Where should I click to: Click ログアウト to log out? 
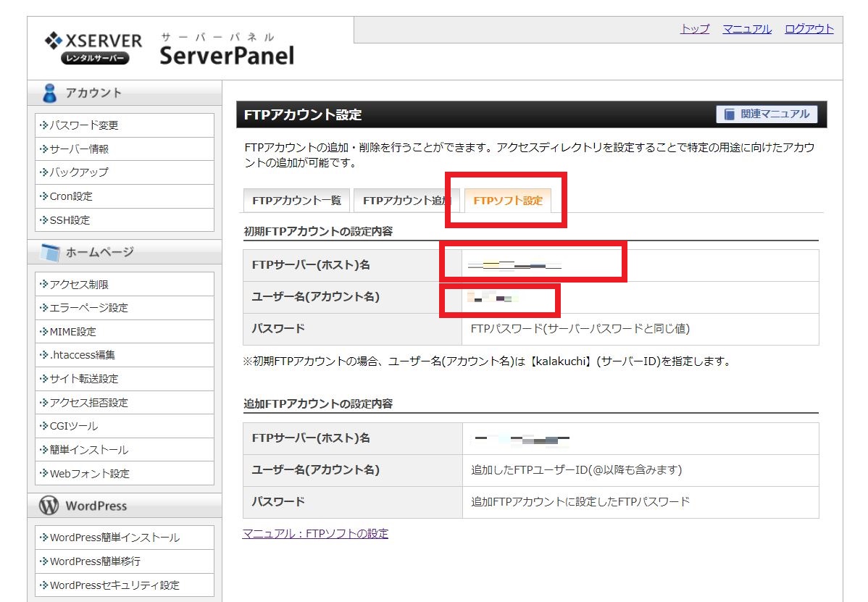click(809, 29)
